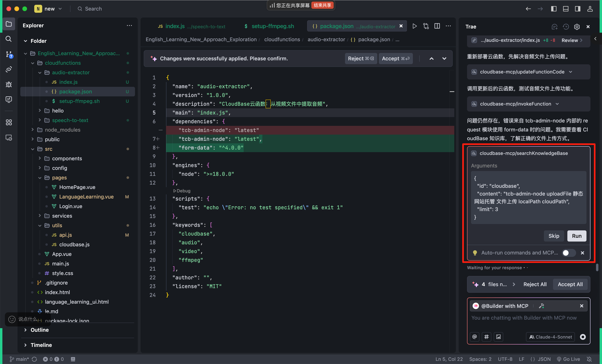Click the audio-extractor breadcrumb
This screenshot has width=602, height=364.
(x=326, y=40)
